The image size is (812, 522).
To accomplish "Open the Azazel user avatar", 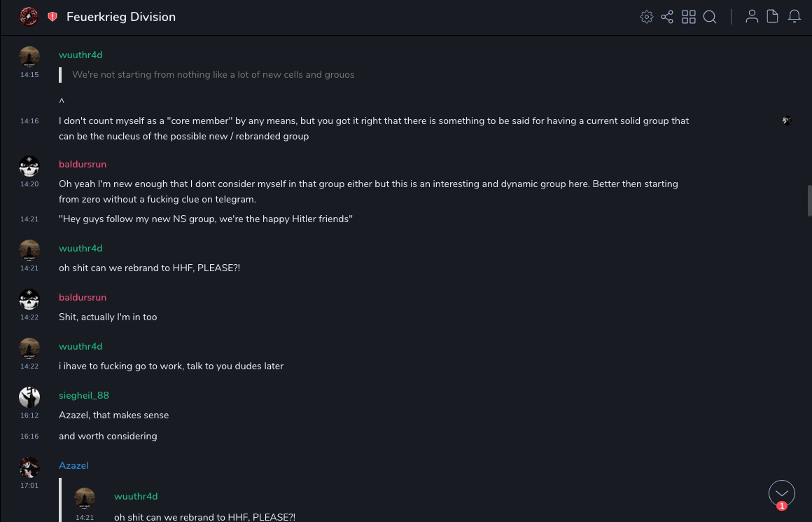I will tap(29, 467).
